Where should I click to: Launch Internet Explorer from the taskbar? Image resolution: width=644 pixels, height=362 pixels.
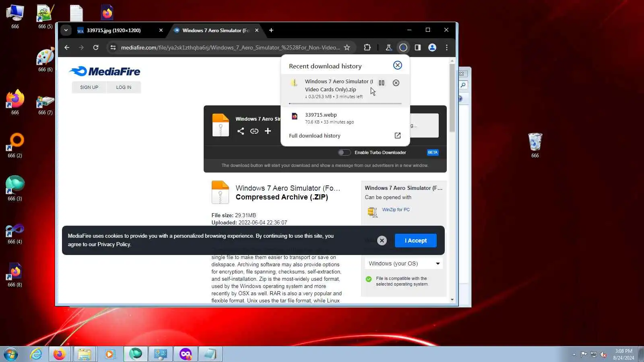click(36, 354)
